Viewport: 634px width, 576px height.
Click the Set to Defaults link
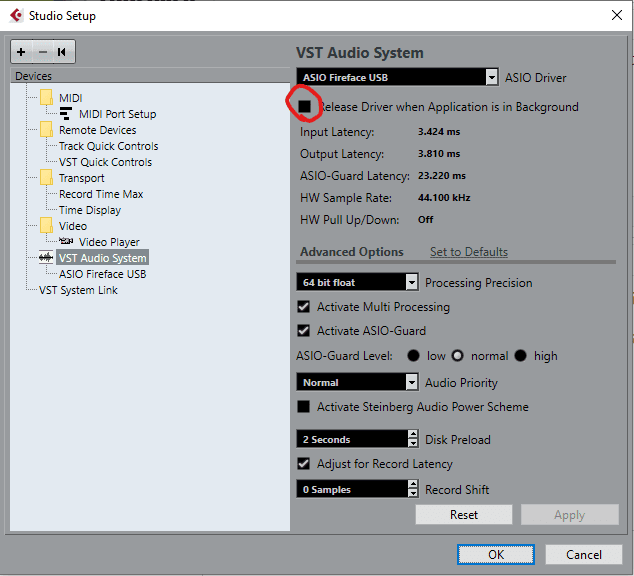[469, 252]
